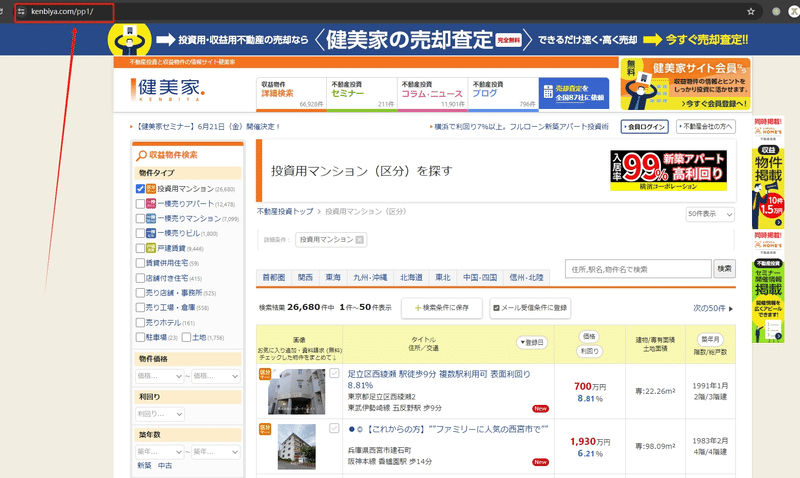Check the 一棟売りアパート checkbox
The height and width of the screenshot is (478, 800).
pos(140,204)
